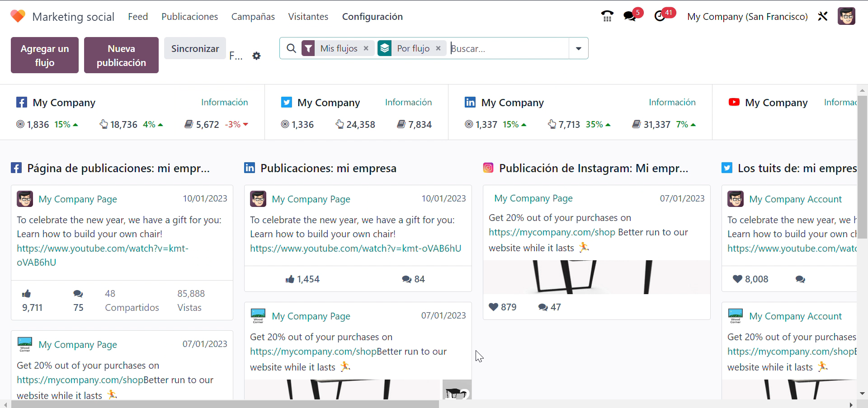
Task: Click the Marketing social heart logo
Action: click(x=18, y=16)
